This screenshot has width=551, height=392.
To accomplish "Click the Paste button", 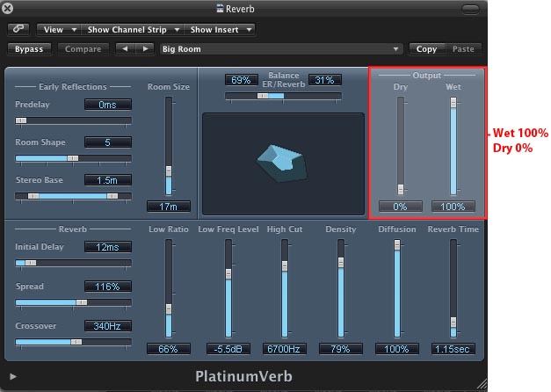I will [462, 49].
